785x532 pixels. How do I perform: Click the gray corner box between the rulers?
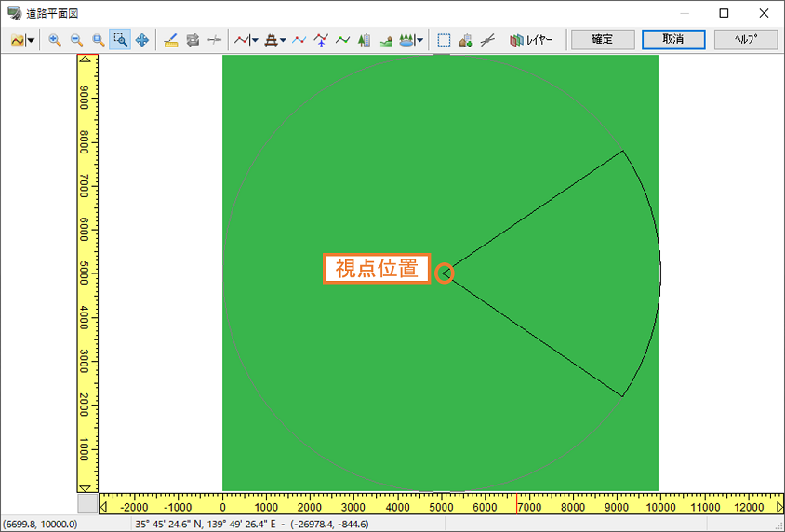87,503
